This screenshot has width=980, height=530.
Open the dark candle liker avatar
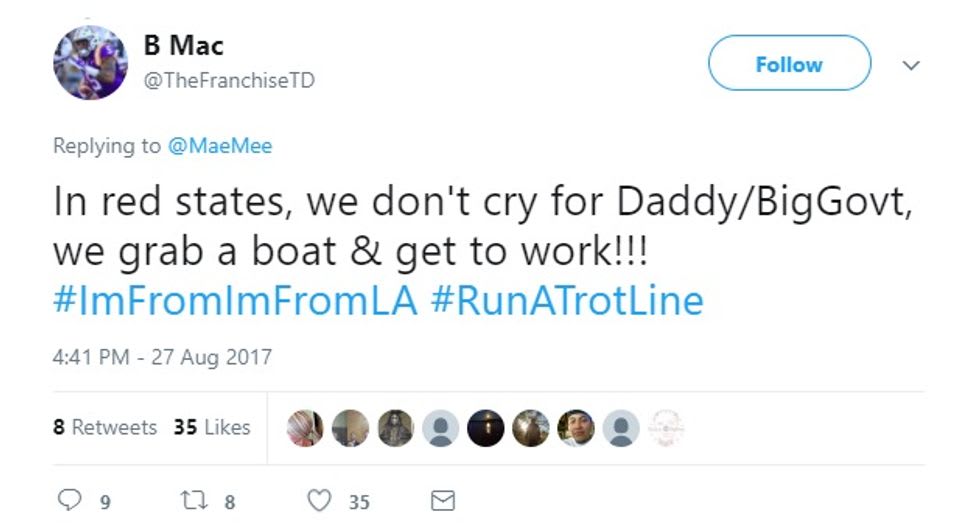tap(486, 428)
